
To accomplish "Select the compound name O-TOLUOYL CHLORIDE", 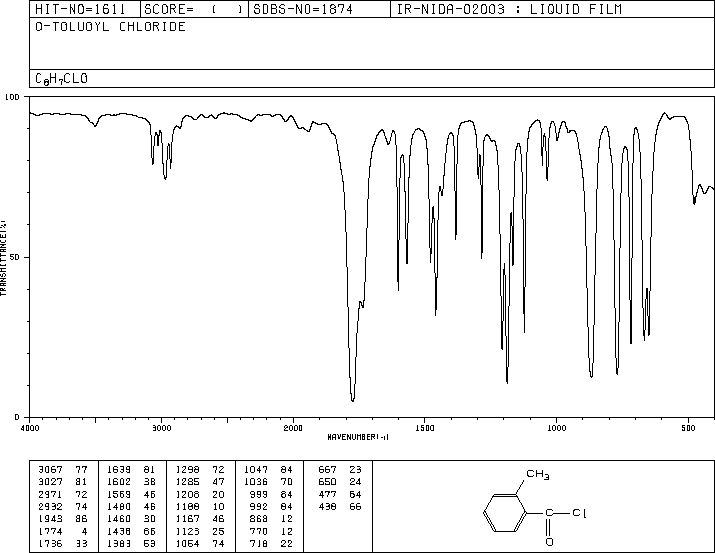I will coord(110,26).
